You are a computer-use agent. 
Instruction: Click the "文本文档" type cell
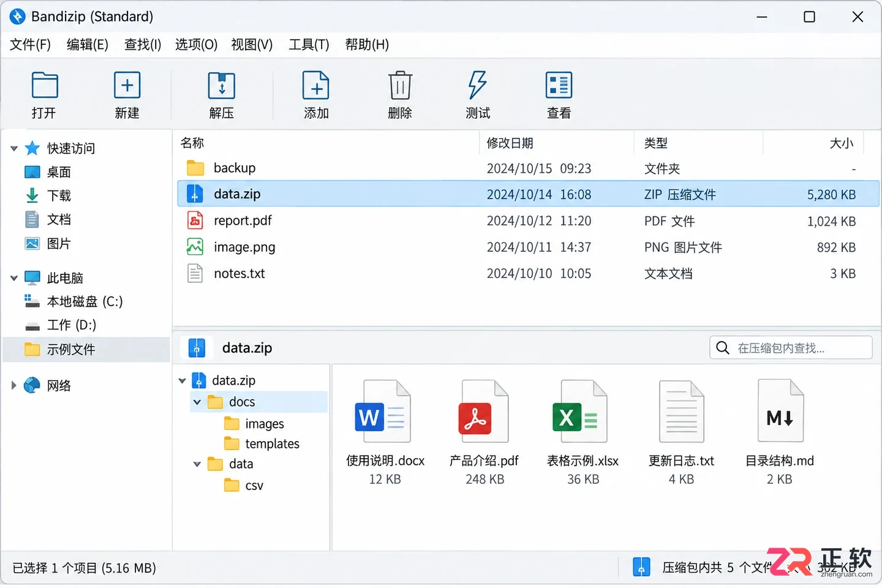668,274
